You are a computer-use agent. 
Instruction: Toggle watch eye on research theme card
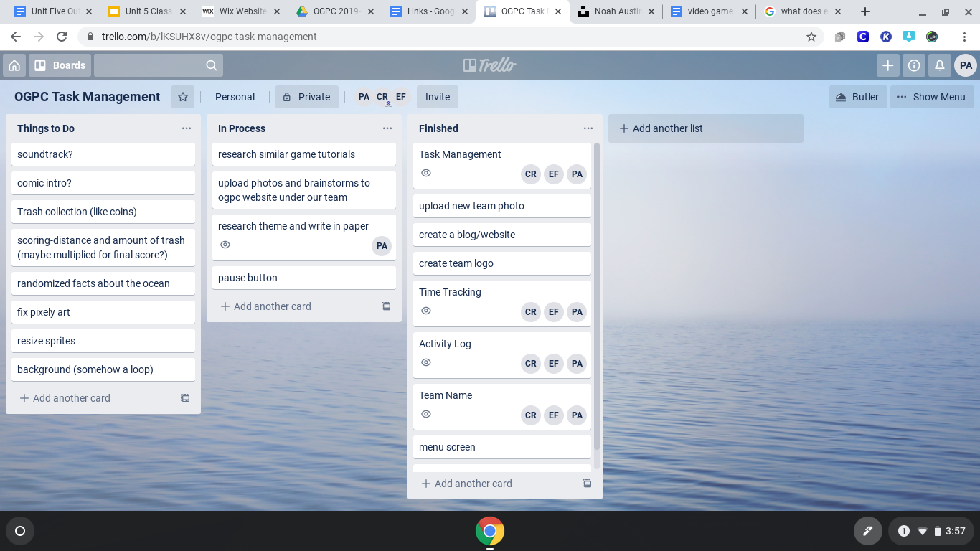tap(225, 245)
